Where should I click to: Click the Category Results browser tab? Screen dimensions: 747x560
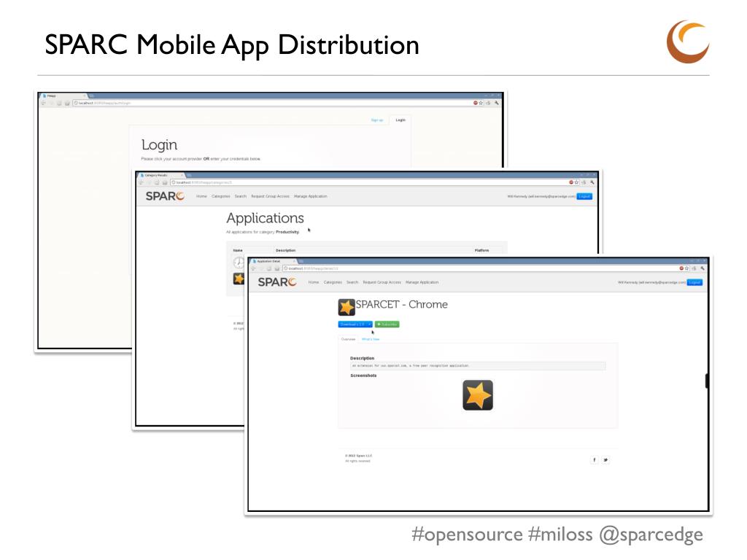[x=160, y=175]
